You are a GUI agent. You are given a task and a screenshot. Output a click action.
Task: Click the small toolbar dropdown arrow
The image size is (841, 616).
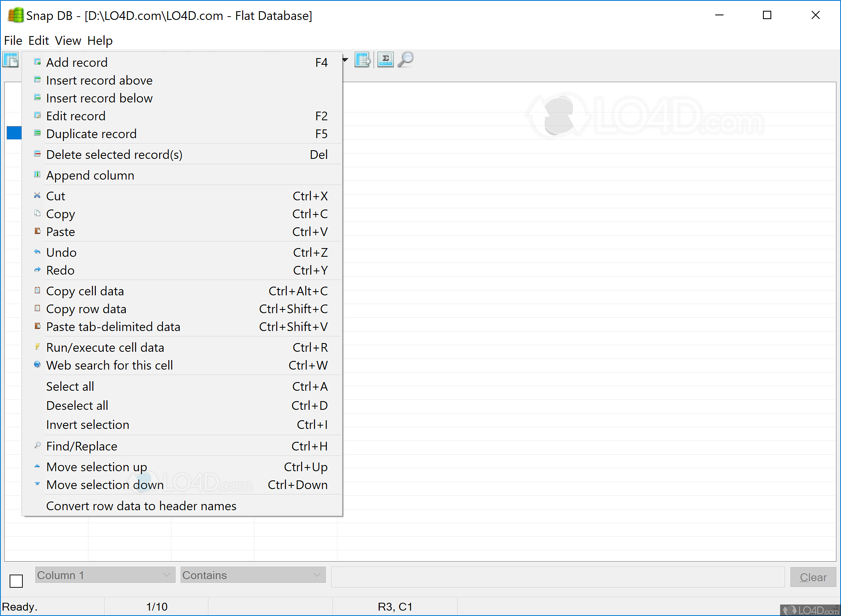345,60
